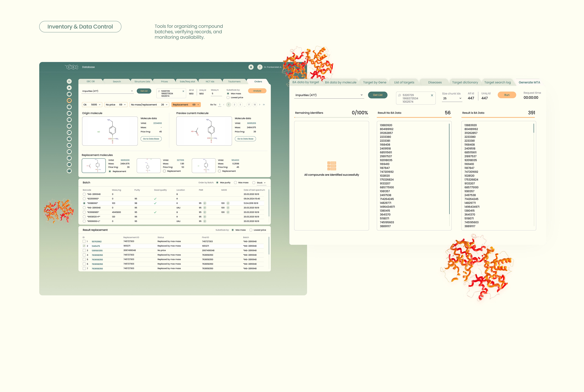Select the Lib icon in the sidebar
This screenshot has height=392, width=584.
[69, 126]
